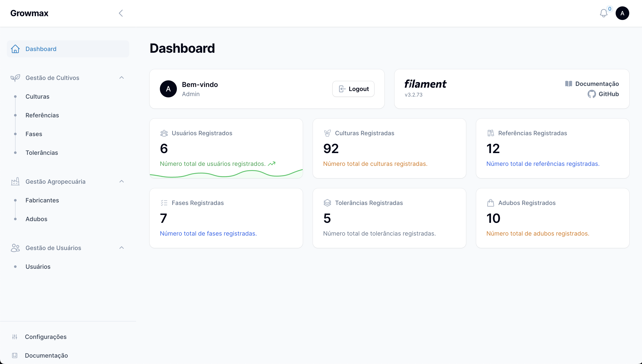Collapse the Gestão de Cultivos group
This screenshot has width=642, height=364.
point(121,78)
